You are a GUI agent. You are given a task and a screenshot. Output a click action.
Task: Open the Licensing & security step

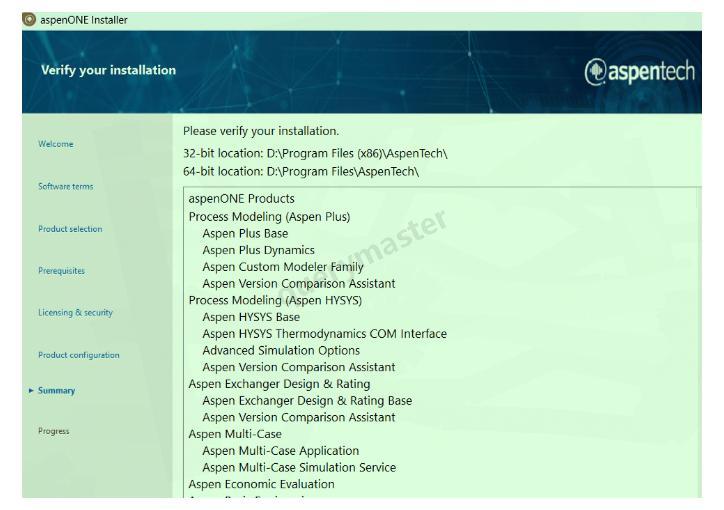coord(75,313)
